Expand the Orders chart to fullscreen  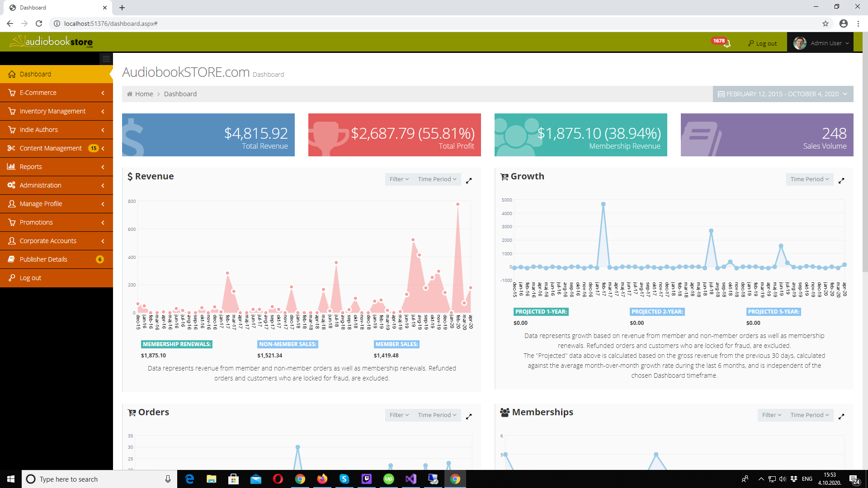pyautogui.click(x=469, y=416)
